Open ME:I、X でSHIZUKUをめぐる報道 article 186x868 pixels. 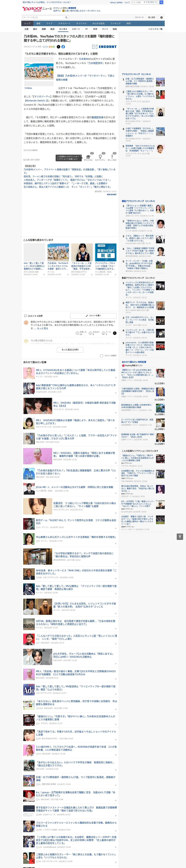pyautogui.click(x=76, y=371)
